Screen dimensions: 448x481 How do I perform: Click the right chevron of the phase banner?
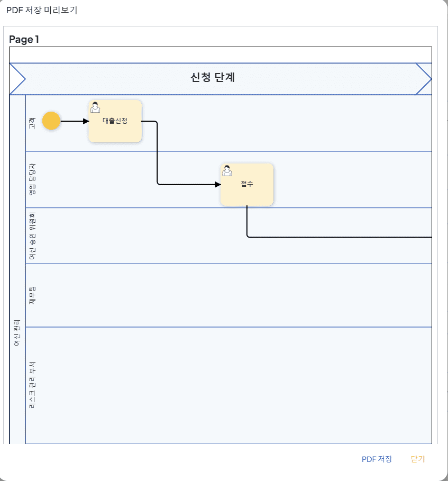coord(424,79)
